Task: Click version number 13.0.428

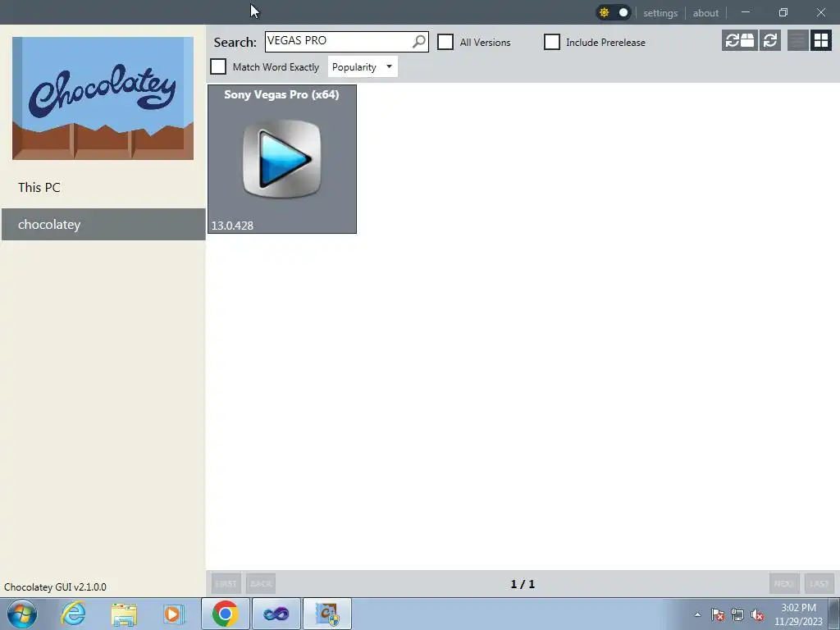Action: pyautogui.click(x=232, y=226)
